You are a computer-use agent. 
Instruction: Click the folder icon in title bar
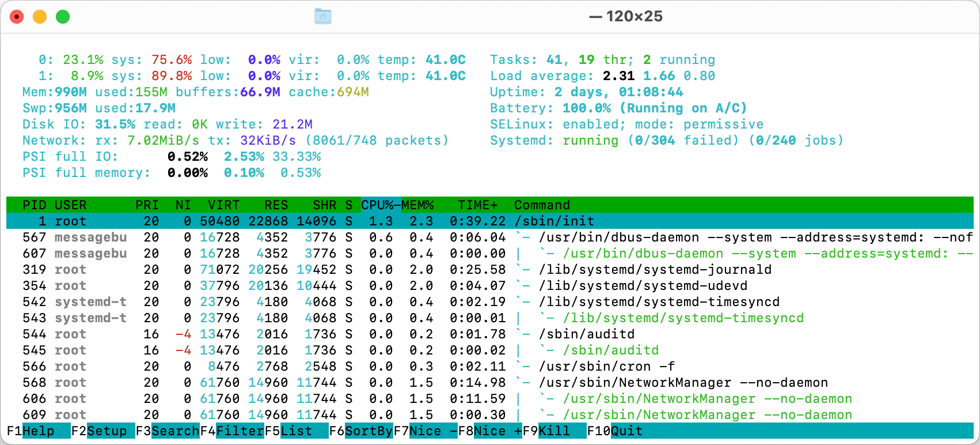[x=323, y=16]
